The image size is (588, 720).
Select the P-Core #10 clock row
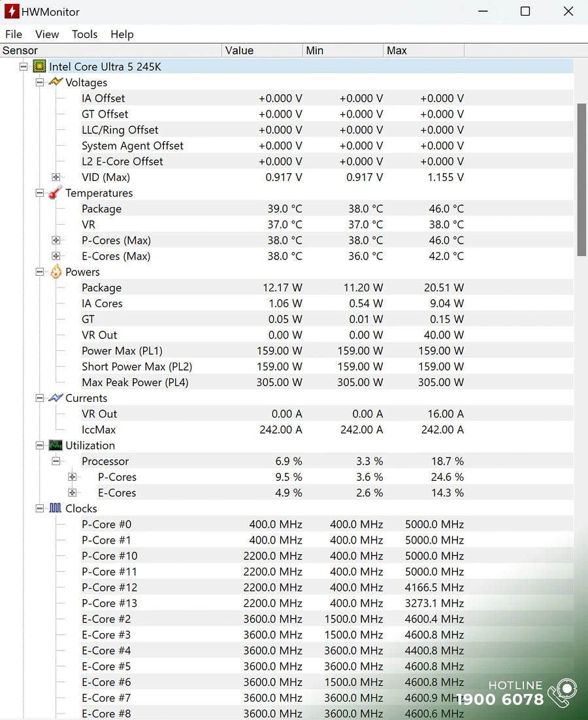click(327, 555)
